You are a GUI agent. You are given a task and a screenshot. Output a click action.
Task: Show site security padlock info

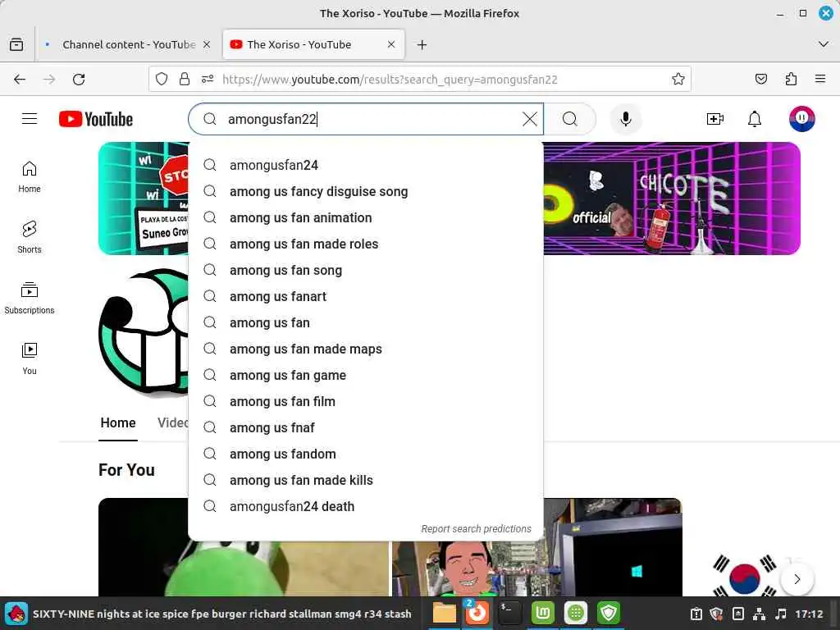(185, 80)
